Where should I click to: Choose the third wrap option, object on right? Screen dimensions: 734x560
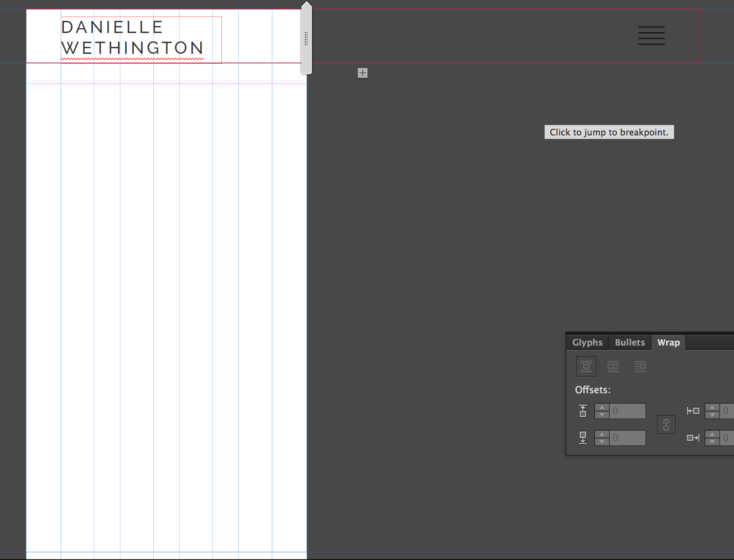click(x=640, y=366)
